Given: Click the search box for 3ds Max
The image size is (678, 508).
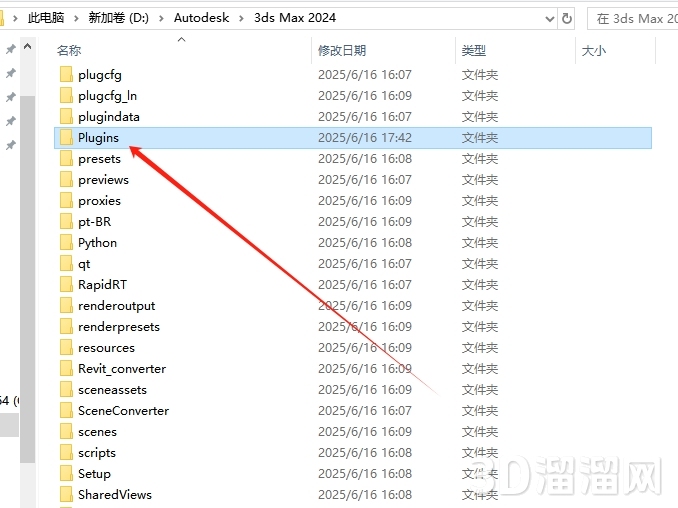Looking at the screenshot, I should (x=633, y=19).
